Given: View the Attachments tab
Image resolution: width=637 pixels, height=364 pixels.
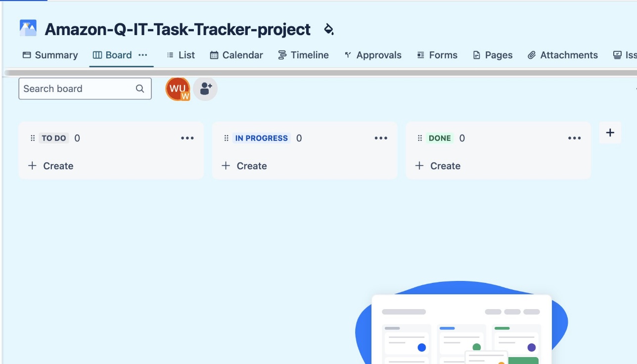Looking at the screenshot, I should pyautogui.click(x=563, y=55).
